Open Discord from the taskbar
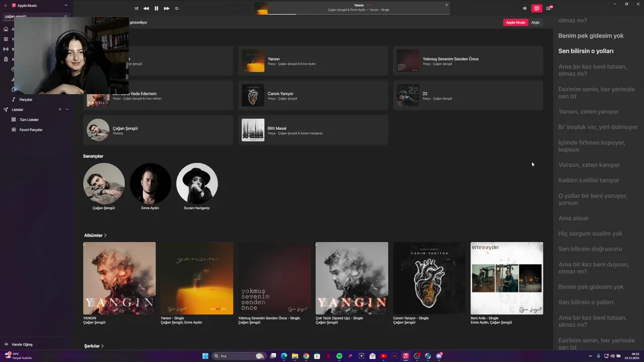The width and height of the screenshot is (644, 362). (x=439, y=356)
